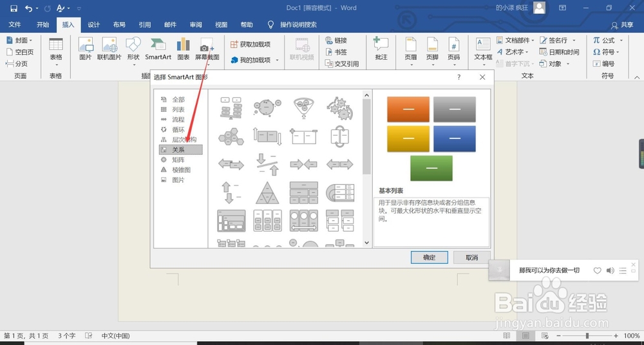Confirm with the 确定 button
Viewport: 644px width, 345px height.
tap(429, 257)
